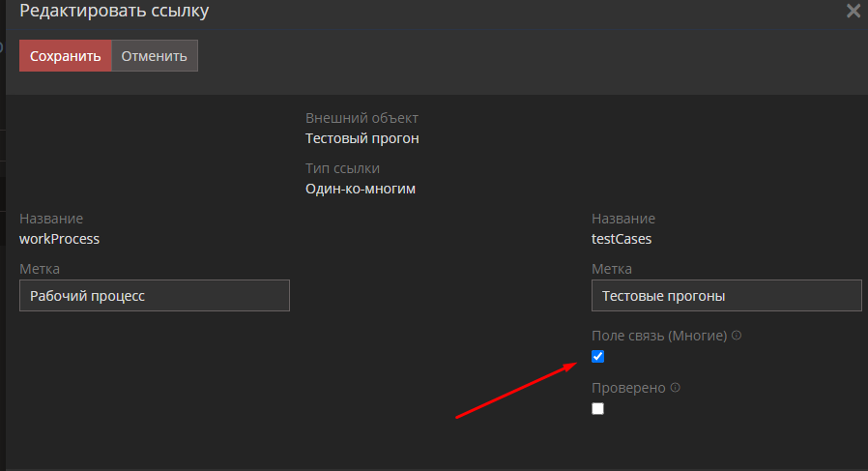The height and width of the screenshot is (471, 868).
Task: Select the workProcess name value
Action: point(60,238)
